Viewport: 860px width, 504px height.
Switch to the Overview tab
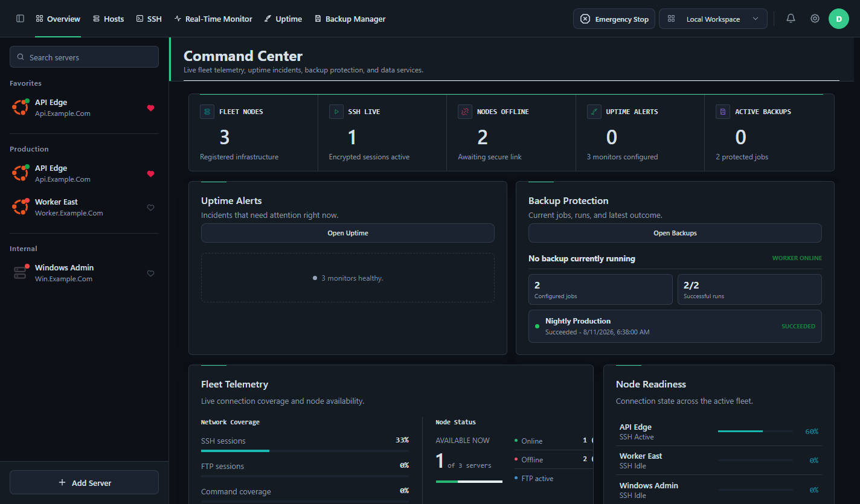pyautogui.click(x=58, y=19)
